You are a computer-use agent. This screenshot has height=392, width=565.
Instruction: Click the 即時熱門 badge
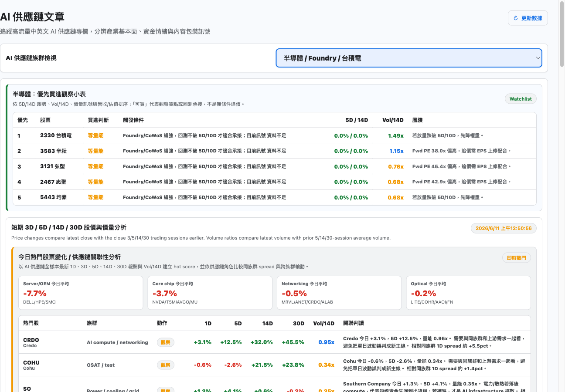point(517,258)
